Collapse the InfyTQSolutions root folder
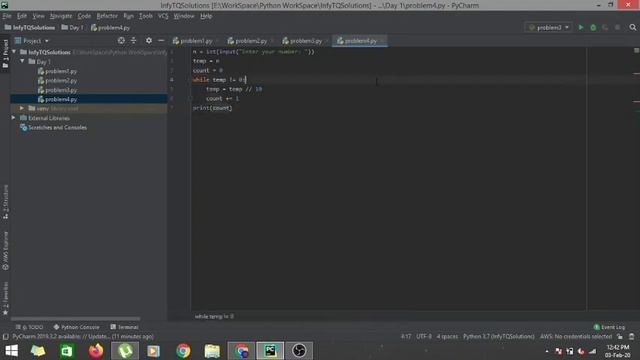640x360 pixels. point(14,52)
